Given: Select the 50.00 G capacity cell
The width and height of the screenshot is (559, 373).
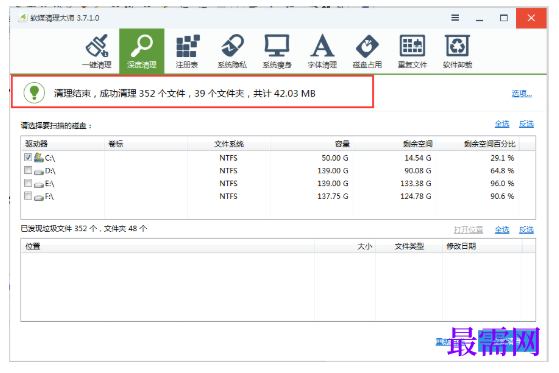Looking at the screenshot, I should coord(335,158).
